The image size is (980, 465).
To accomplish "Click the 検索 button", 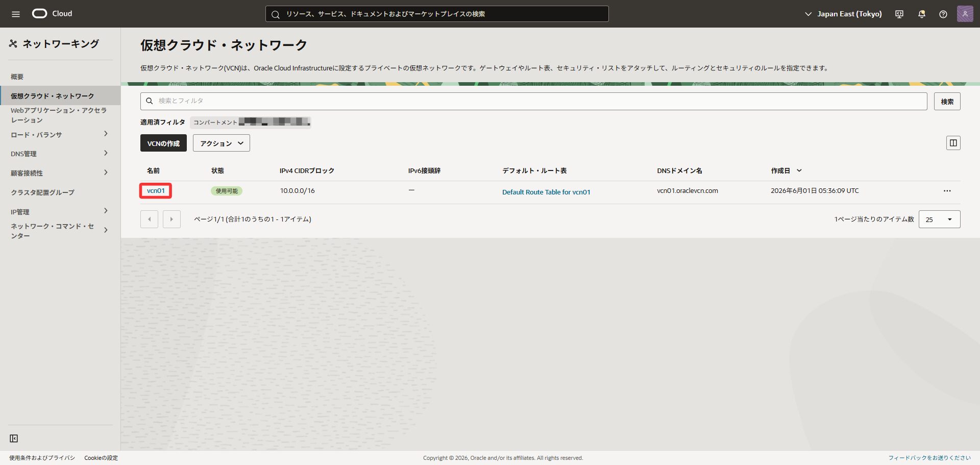I will coord(947,102).
